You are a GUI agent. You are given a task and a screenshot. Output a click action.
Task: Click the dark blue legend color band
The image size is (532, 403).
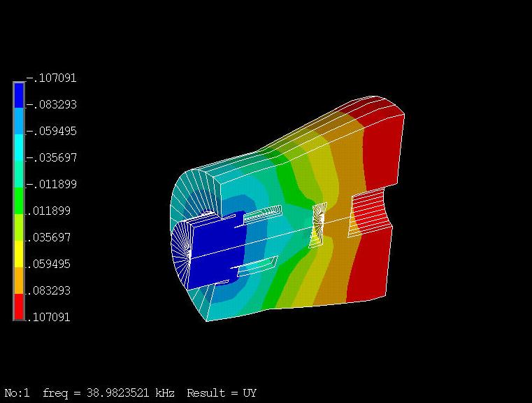click(x=19, y=95)
